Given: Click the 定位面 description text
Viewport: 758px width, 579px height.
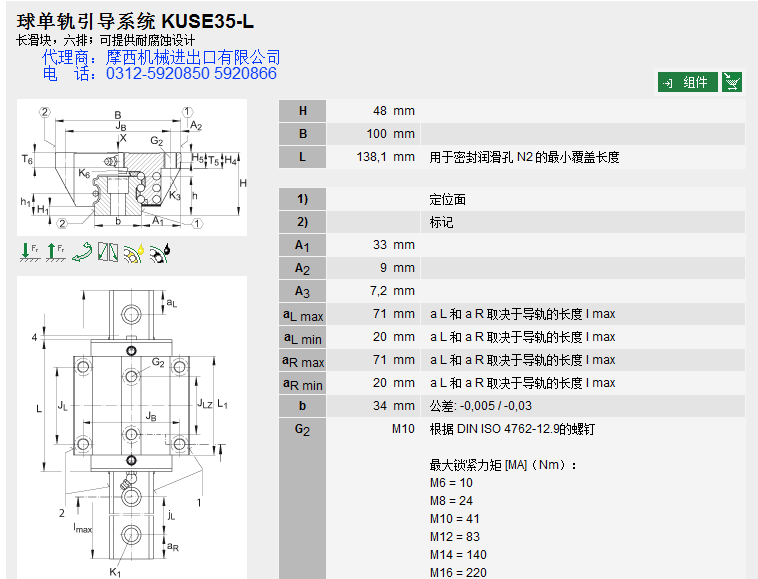Looking at the screenshot, I should pos(448,200).
